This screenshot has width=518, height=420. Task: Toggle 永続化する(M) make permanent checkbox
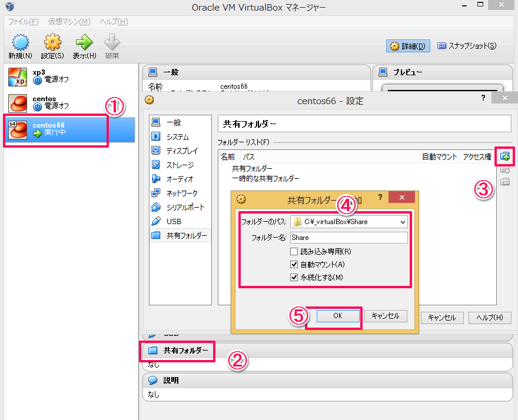[294, 278]
